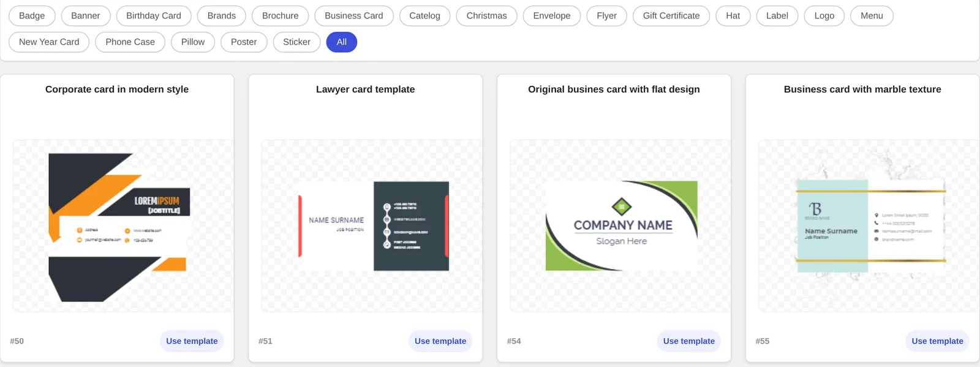Choose the Brands filter chip
This screenshot has height=367, width=980.
pos(222,16)
